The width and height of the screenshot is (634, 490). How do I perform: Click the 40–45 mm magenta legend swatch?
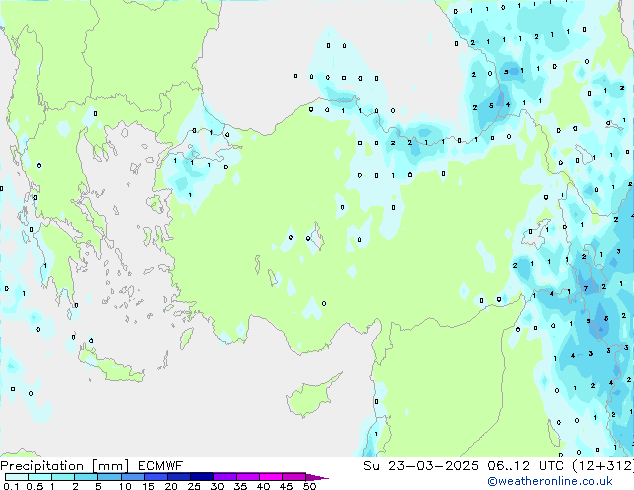point(271,477)
